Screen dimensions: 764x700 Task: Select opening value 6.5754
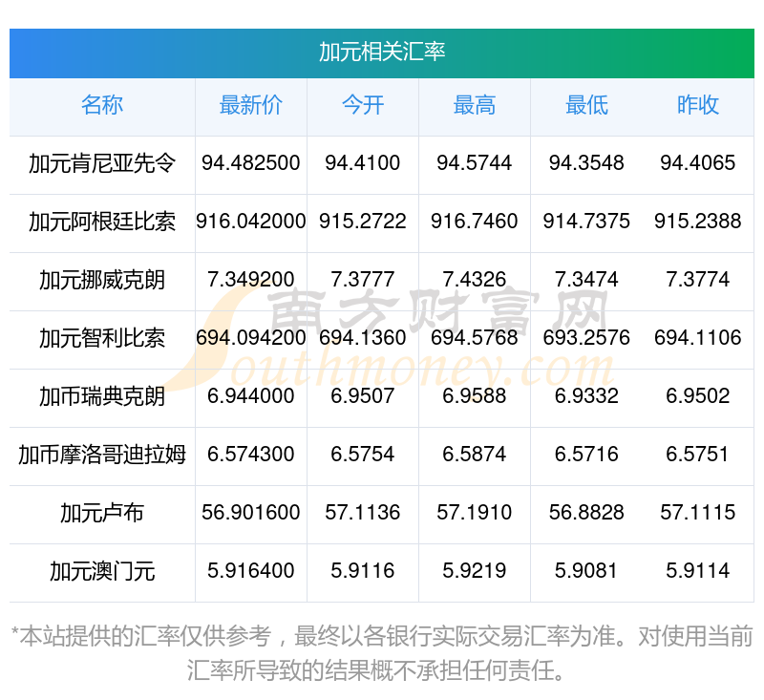[x=363, y=454]
